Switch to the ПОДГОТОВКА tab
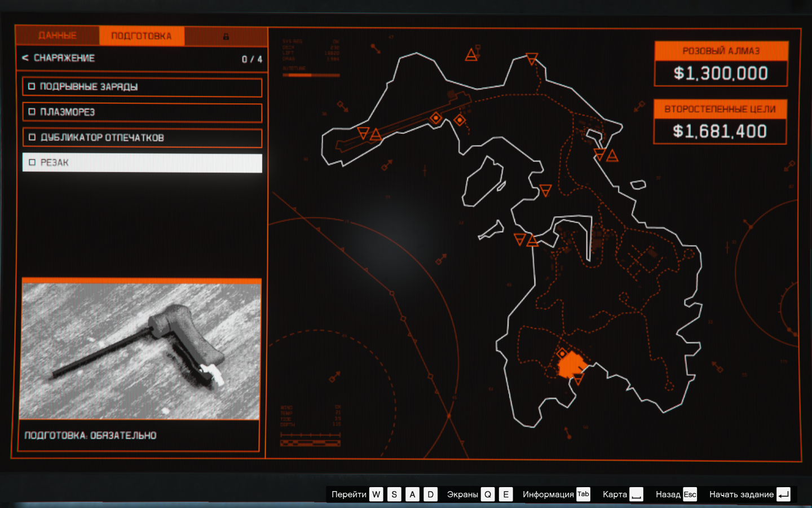The width and height of the screenshot is (812, 508). coord(142,36)
